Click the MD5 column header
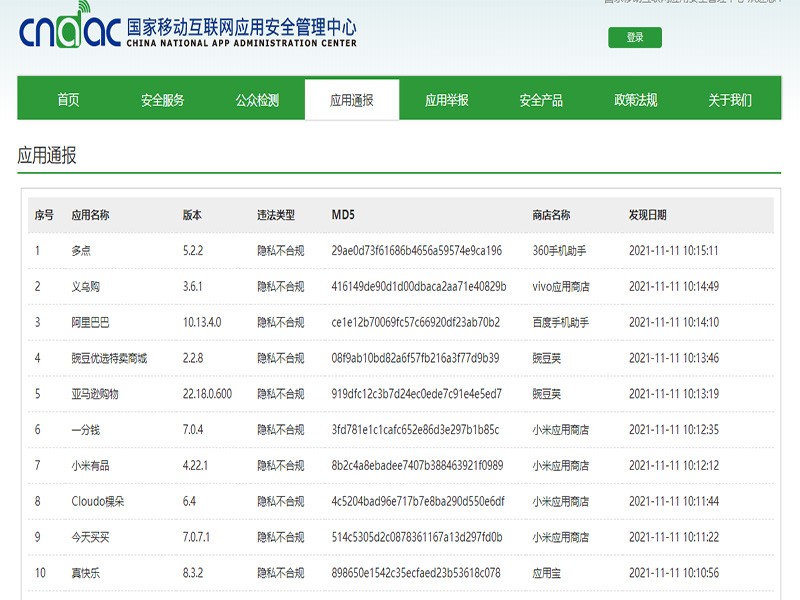The height and width of the screenshot is (600, 800). click(x=343, y=215)
